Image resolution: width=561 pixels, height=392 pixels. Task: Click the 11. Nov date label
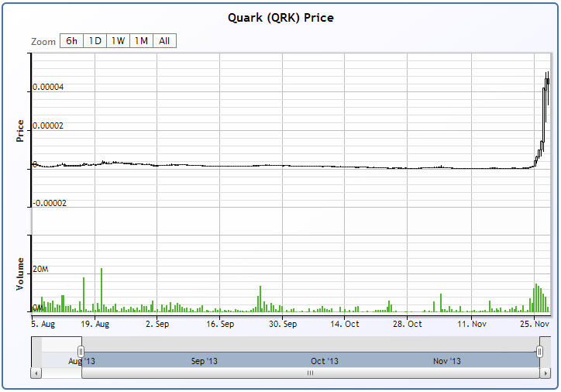[x=472, y=324]
